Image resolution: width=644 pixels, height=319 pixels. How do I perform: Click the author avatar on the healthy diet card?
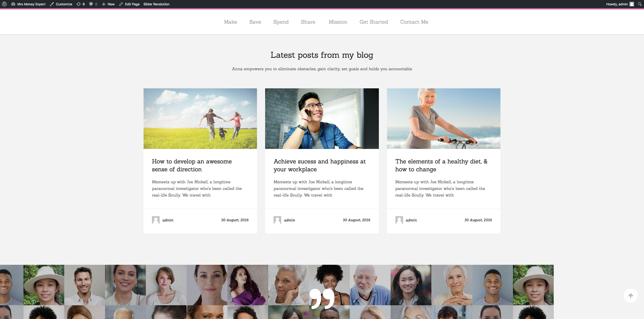point(399,220)
